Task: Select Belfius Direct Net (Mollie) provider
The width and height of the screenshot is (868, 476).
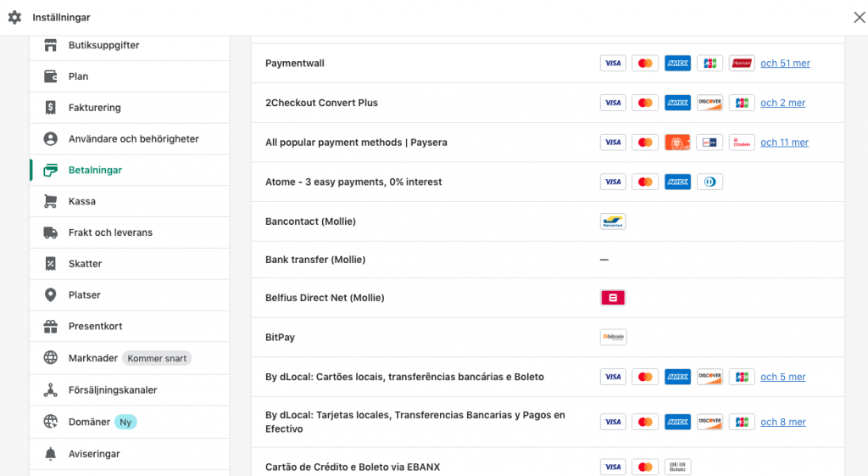Action: click(x=548, y=298)
